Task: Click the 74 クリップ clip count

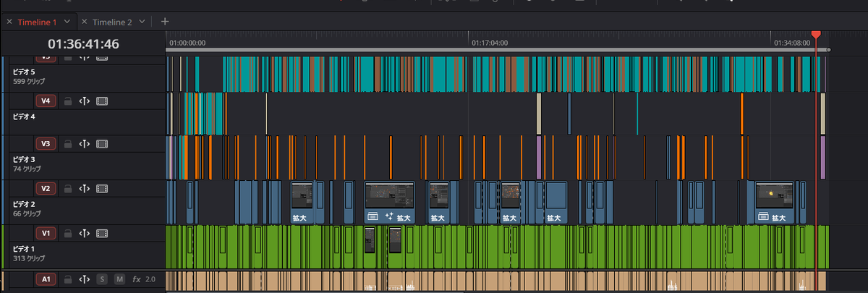Action: (x=27, y=169)
